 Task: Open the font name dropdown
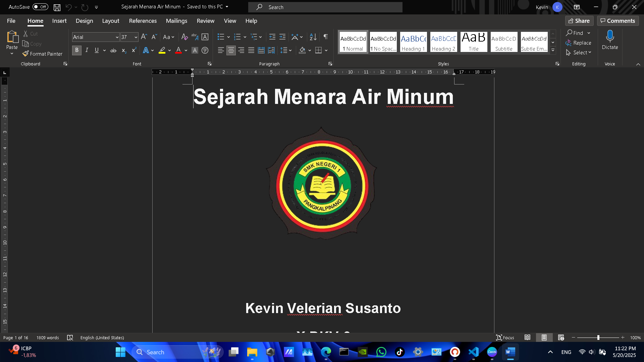pos(117,37)
